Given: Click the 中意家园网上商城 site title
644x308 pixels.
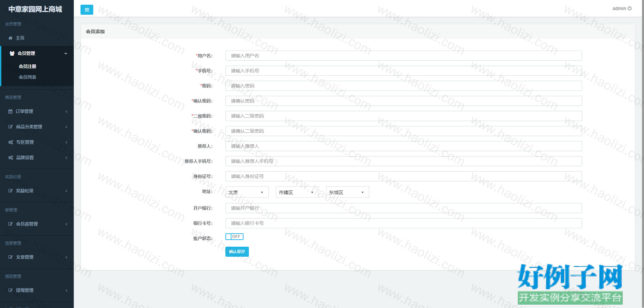Looking at the screenshot, I should [x=35, y=9].
